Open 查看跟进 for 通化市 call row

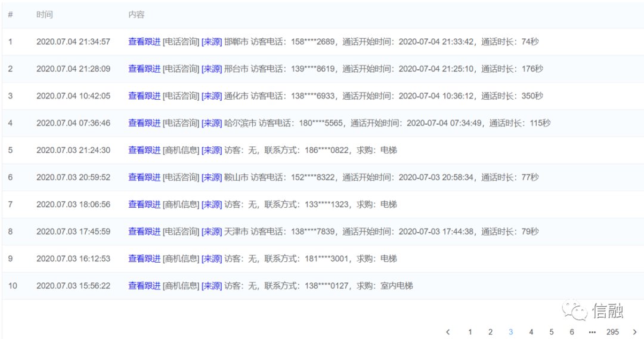pos(144,95)
